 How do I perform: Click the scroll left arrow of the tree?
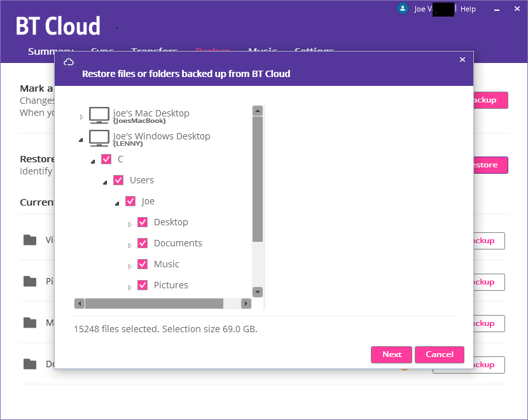[80, 304]
